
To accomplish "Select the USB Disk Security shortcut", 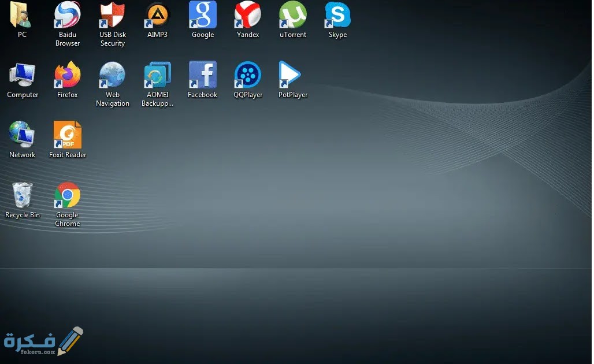I will (x=112, y=16).
